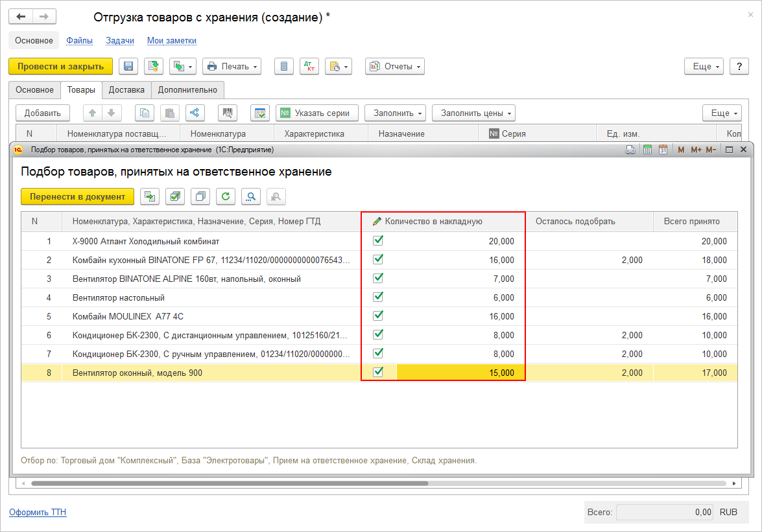This screenshot has height=532, width=762.
Task: Uncheck Вентилятор настольный checkbox
Action: 377,297
